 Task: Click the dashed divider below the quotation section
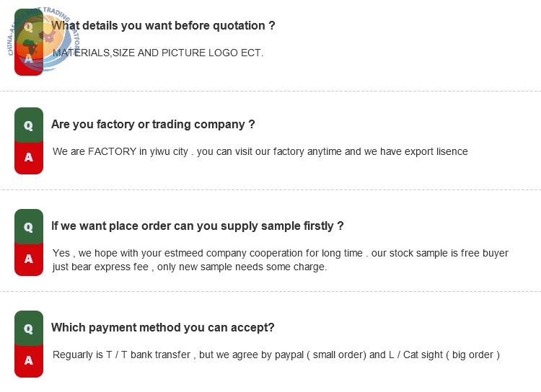pyautogui.click(x=270, y=92)
